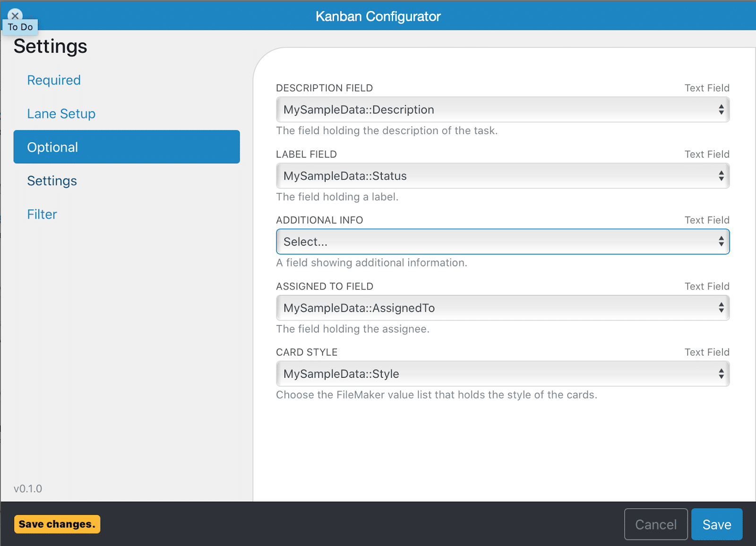
Task: Click the Cancel button
Action: tap(656, 524)
